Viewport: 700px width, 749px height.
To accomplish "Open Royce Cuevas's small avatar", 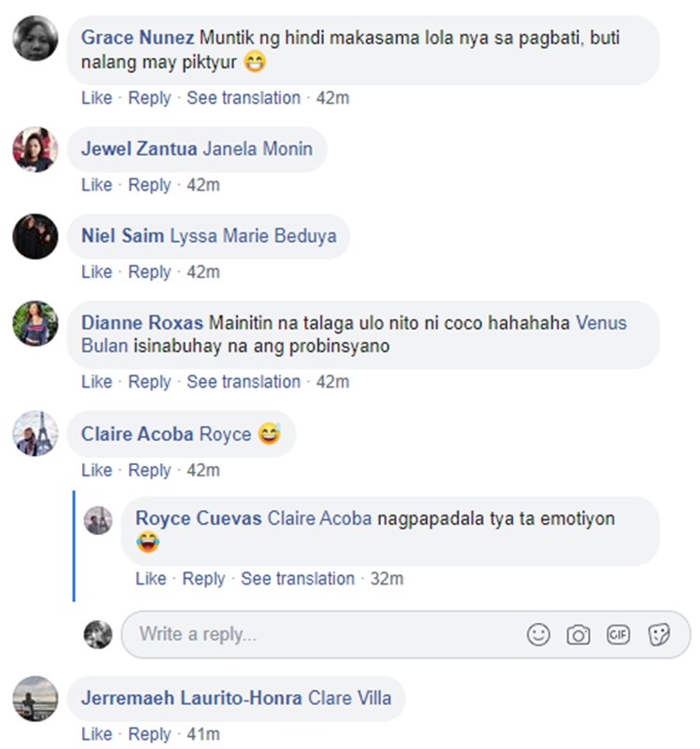I will 98,520.
